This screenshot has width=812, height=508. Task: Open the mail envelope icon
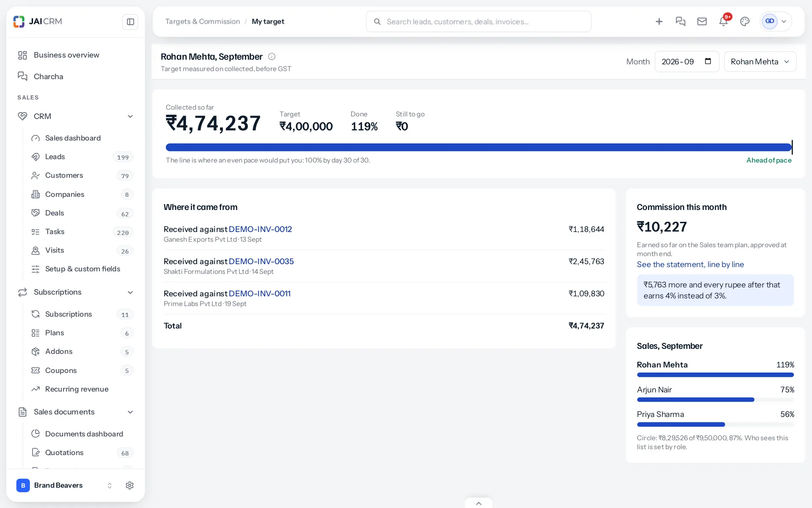coord(702,22)
